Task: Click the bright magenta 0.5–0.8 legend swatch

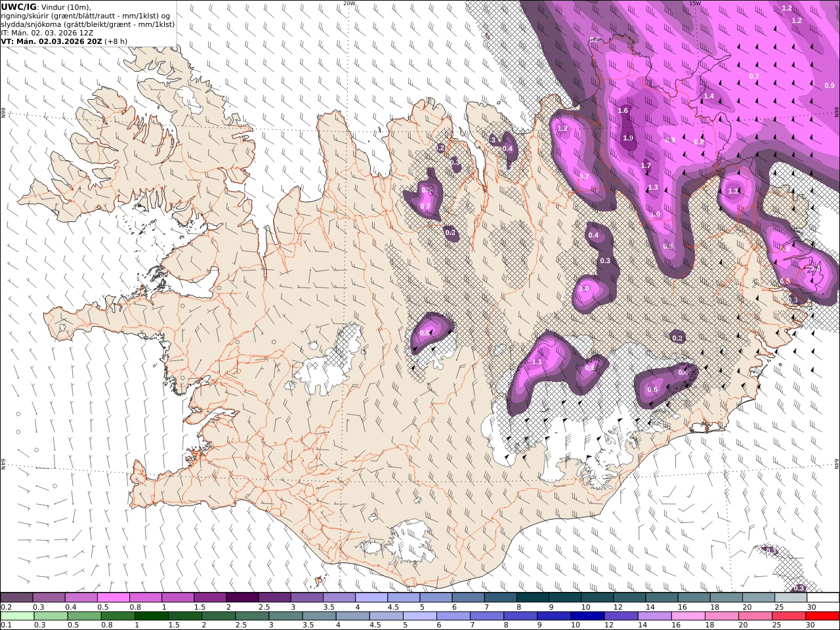Action: click(x=113, y=597)
